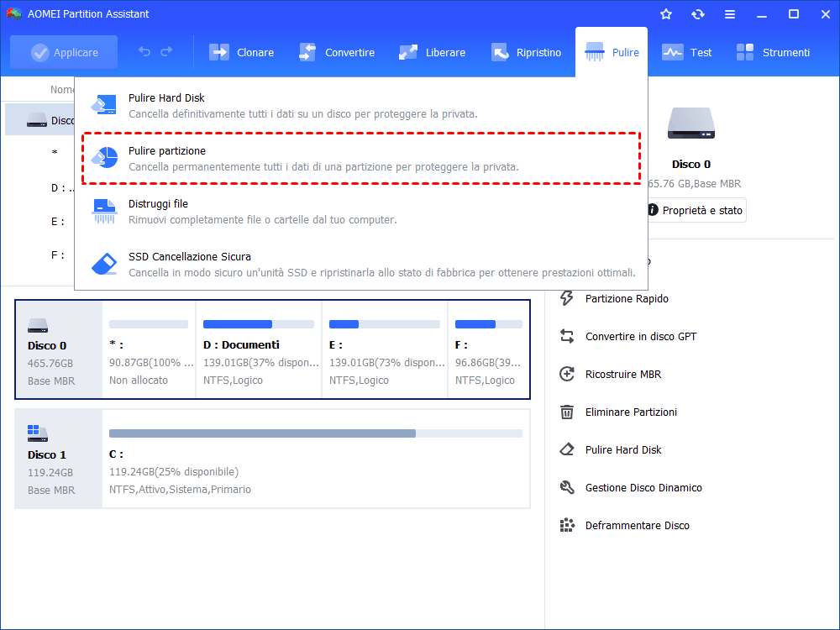
Task: Click the eraser icon beside side-panel Pulire Hard Disk
Action: (567, 449)
